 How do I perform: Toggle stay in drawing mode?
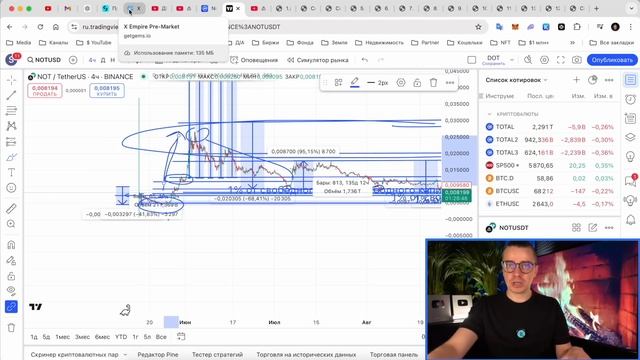pyautogui.click(x=11, y=260)
